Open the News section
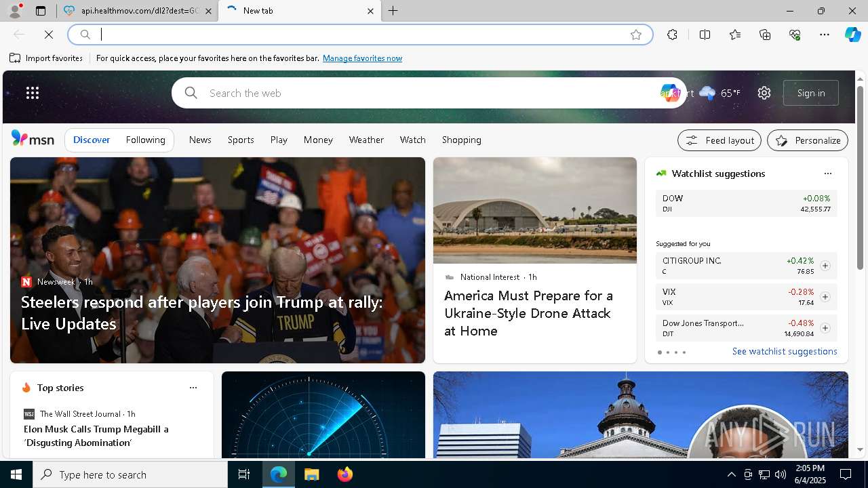The width and height of the screenshot is (868, 488). point(200,140)
